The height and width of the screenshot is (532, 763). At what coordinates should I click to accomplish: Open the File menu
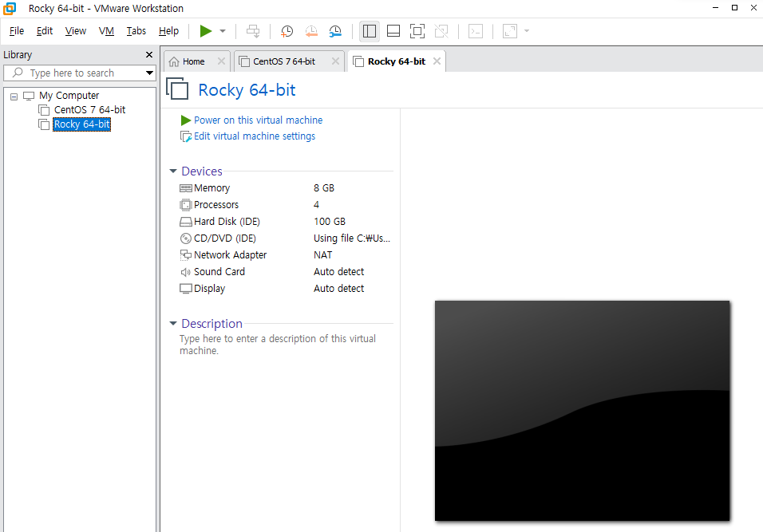tap(17, 31)
